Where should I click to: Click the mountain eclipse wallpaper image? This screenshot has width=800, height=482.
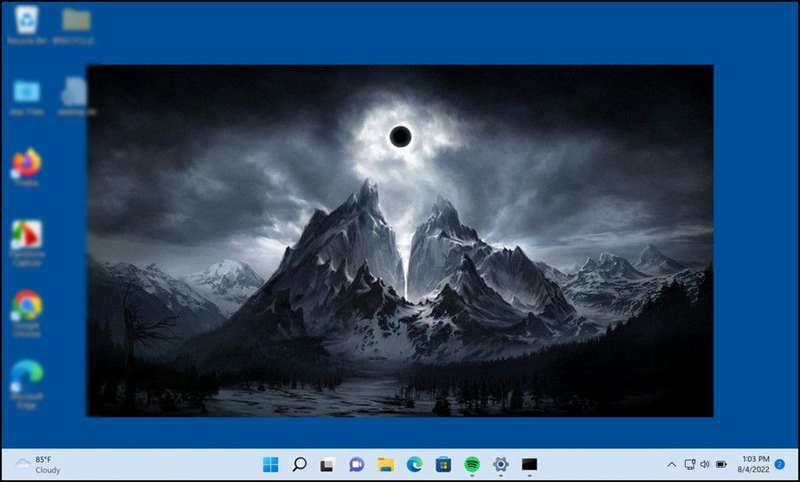(400, 240)
